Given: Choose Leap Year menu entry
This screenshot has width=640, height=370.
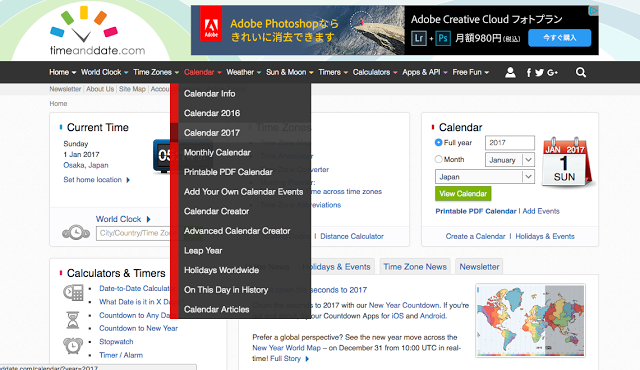Looking at the screenshot, I should (241, 250).
